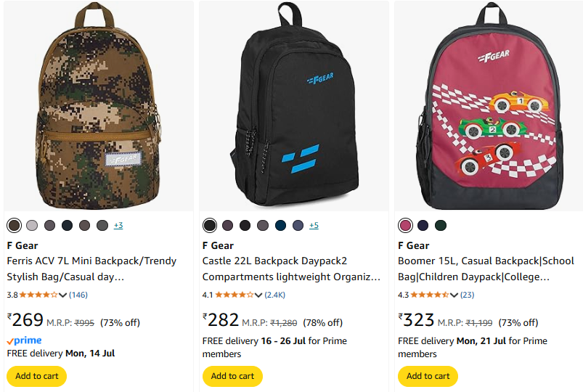Choose the maroon color swatch for Boomer backpack
This screenshot has width=583, height=392.
click(x=405, y=226)
